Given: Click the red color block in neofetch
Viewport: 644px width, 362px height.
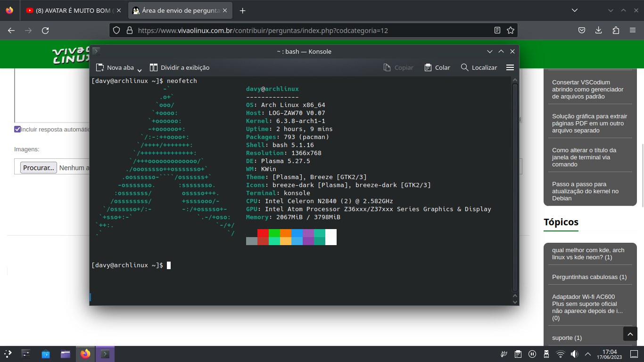Looking at the screenshot, I should 263,233.
